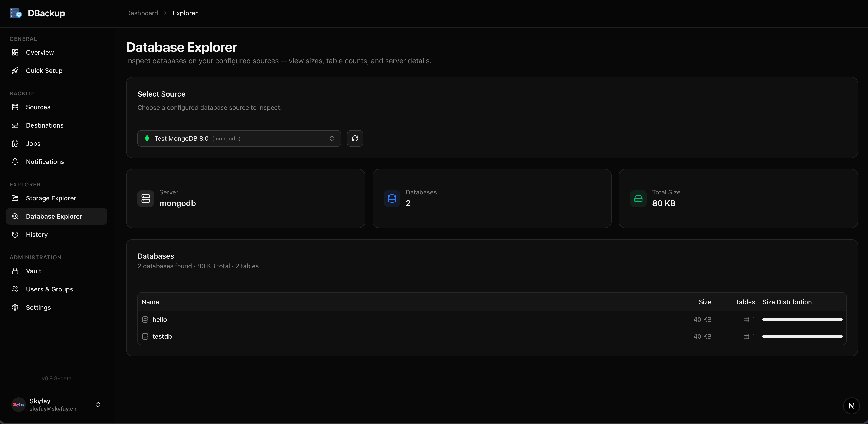Open Quick Setup from sidebar
The image size is (868, 424).
[44, 70]
